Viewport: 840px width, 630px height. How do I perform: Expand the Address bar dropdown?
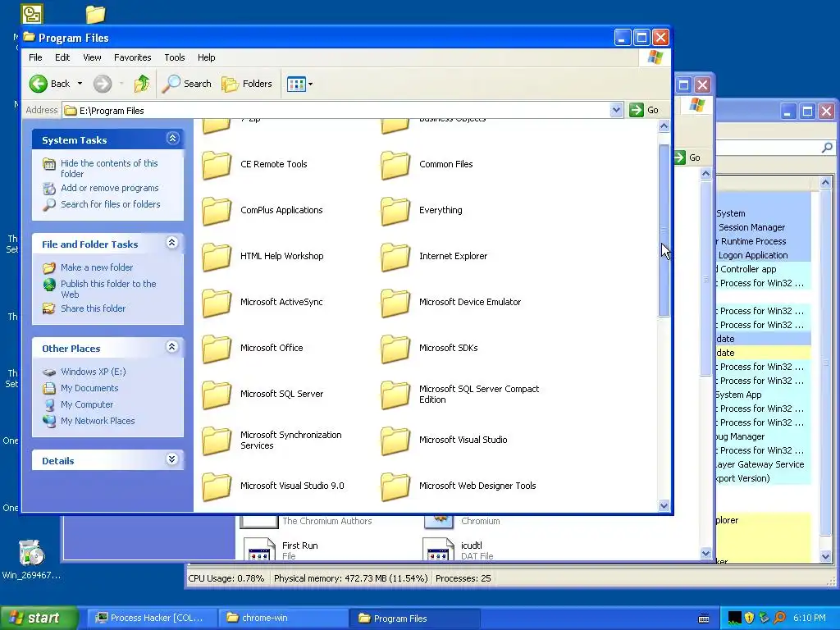click(x=616, y=110)
